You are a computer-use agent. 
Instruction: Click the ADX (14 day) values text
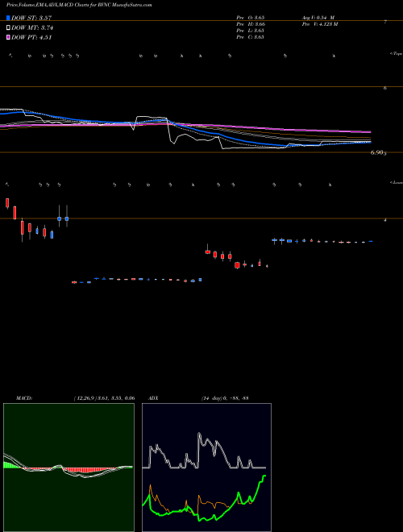(x=225, y=398)
